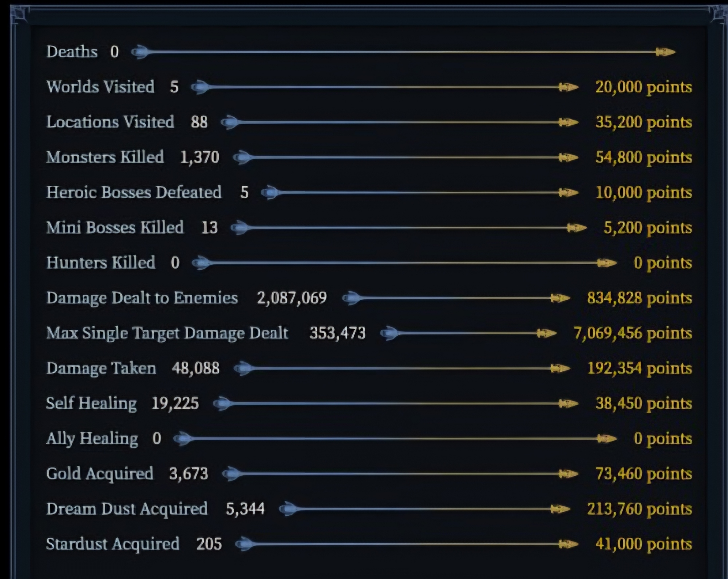Click the gold arrowhead on the Deaths row
The width and height of the screenshot is (728, 579).
[665, 52]
